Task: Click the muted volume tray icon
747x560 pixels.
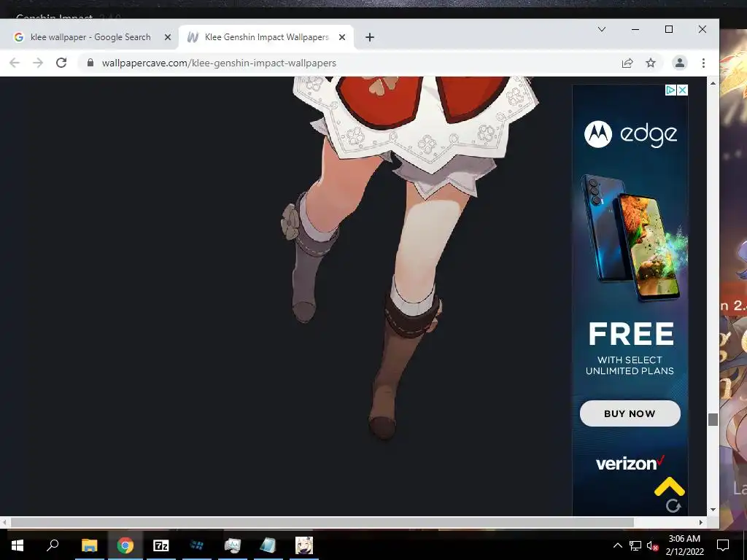Action: pos(652,545)
